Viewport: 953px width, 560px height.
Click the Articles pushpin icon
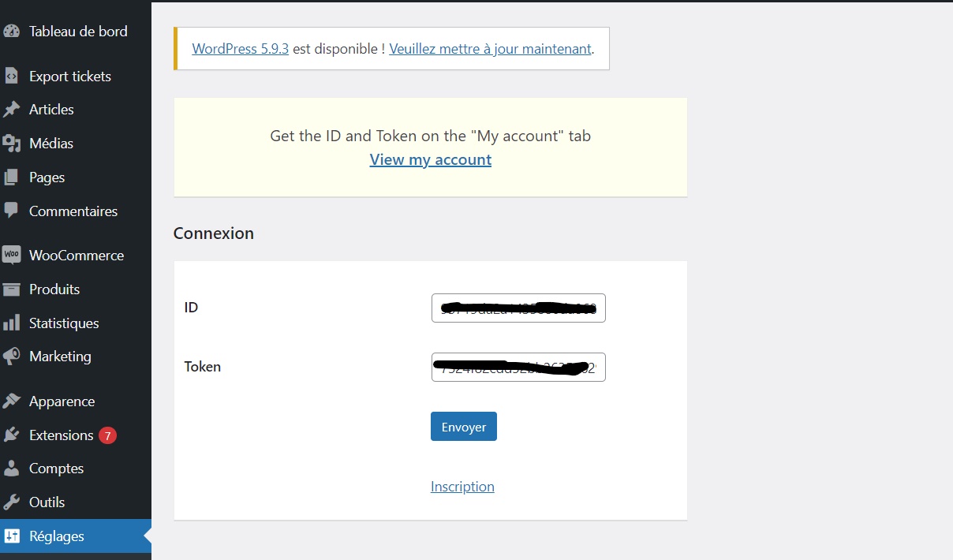pyautogui.click(x=11, y=110)
